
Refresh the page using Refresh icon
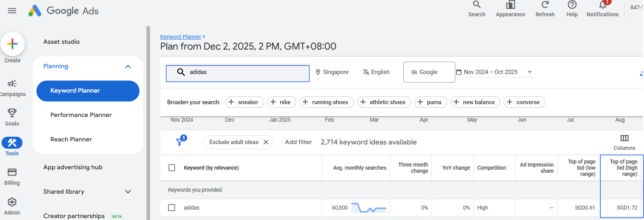[x=545, y=5]
